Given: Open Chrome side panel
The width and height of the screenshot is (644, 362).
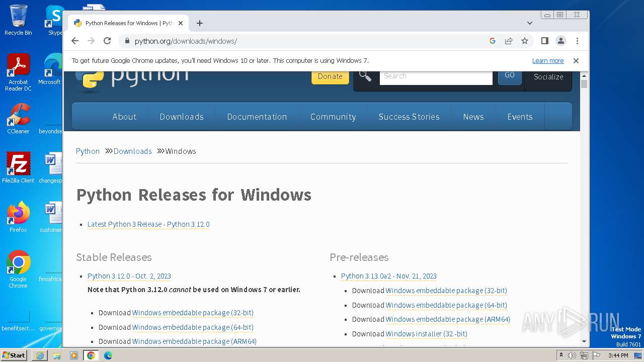Looking at the screenshot, I should (545, 41).
